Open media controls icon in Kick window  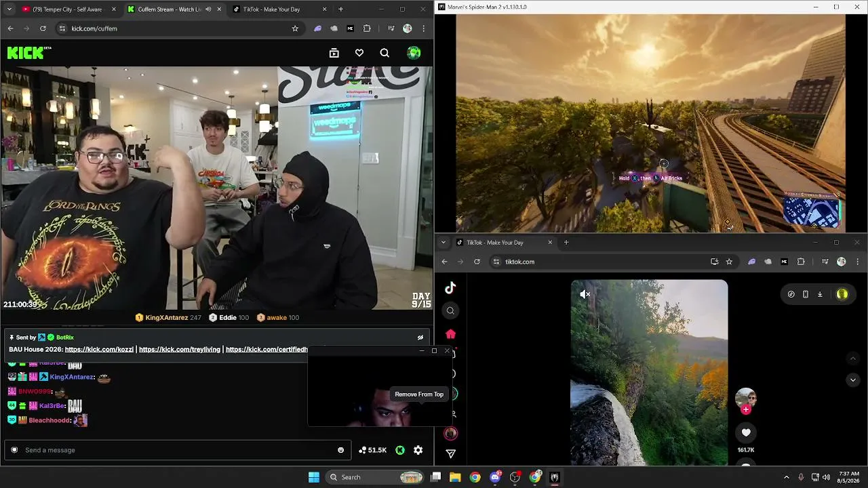pyautogui.click(x=391, y=28)
